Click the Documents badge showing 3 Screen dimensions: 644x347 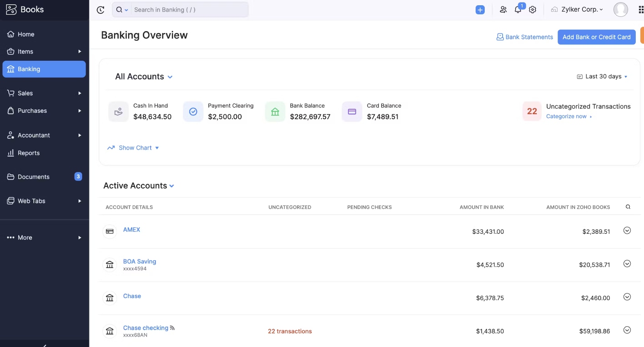pos(78,177)
